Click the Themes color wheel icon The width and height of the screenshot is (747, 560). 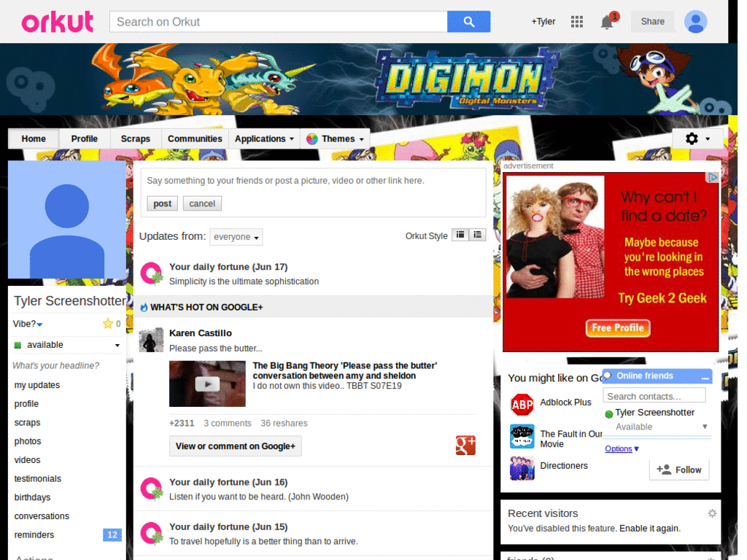(312, 139)
